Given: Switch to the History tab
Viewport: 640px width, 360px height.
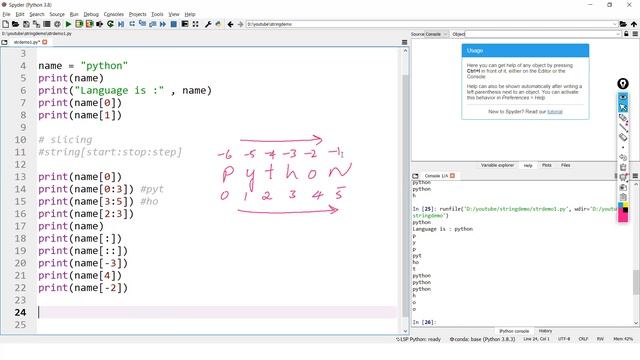Looking at the screenshot, I should [x=545, y=331].
